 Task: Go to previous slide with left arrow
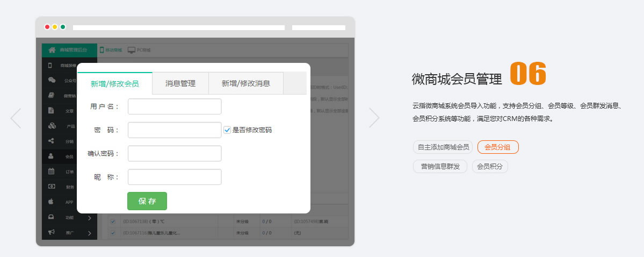[x=16, y=118]
